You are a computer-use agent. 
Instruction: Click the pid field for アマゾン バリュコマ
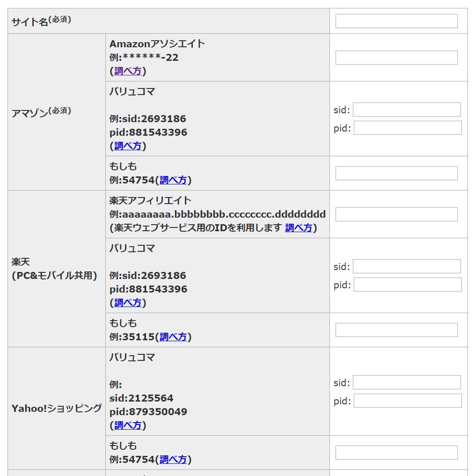408,128
